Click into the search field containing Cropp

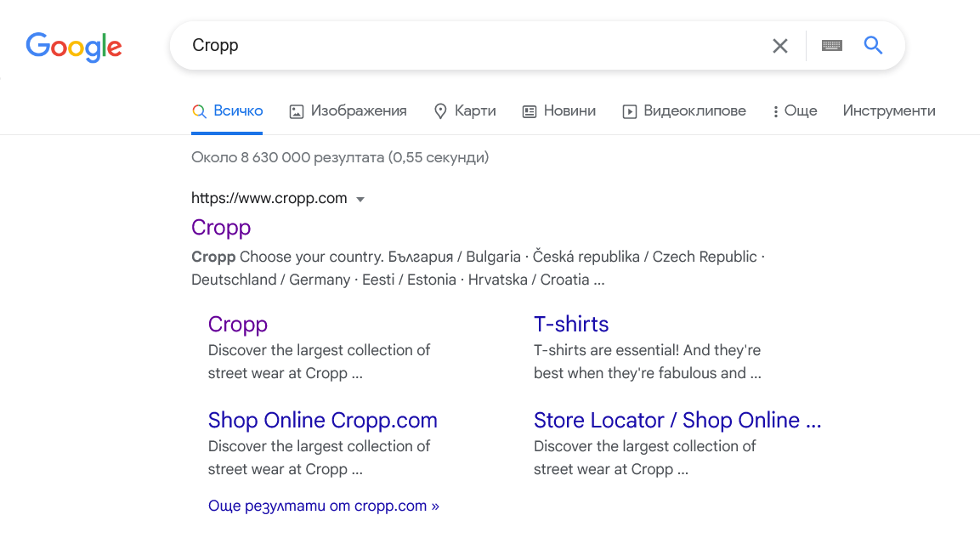[467, 46]
